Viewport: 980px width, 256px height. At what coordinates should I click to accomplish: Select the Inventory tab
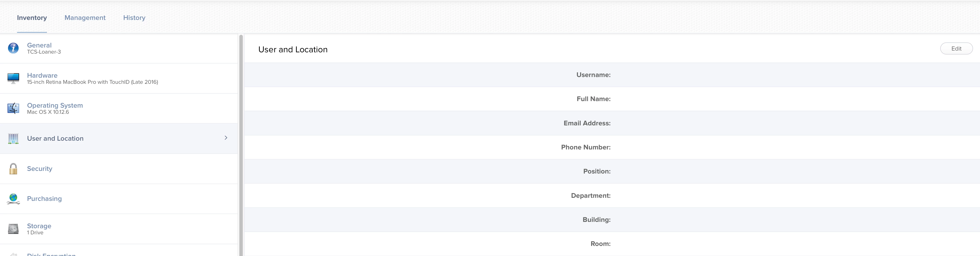click(32, 18)
